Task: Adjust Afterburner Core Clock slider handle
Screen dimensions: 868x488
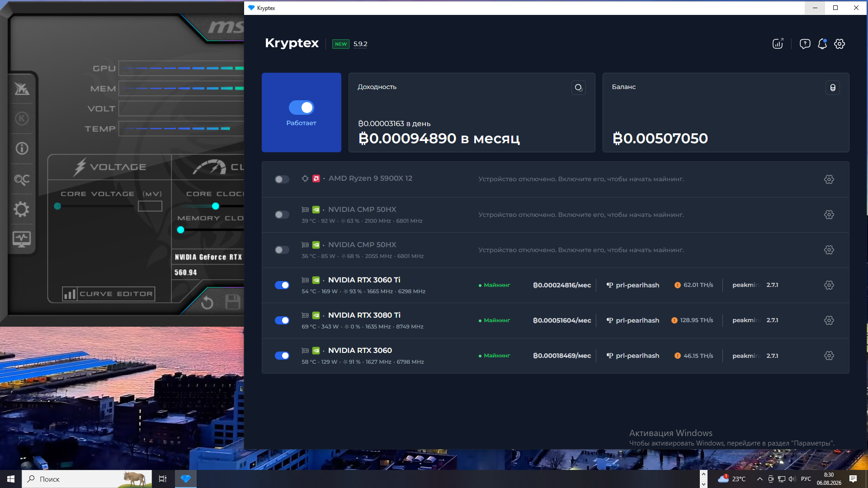Action: coord(216,206)
